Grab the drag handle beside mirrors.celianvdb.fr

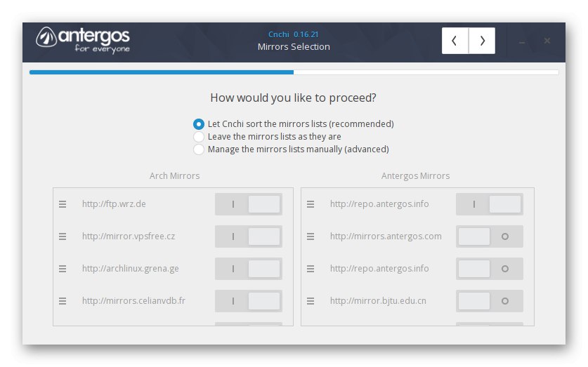tap(63, 301)
